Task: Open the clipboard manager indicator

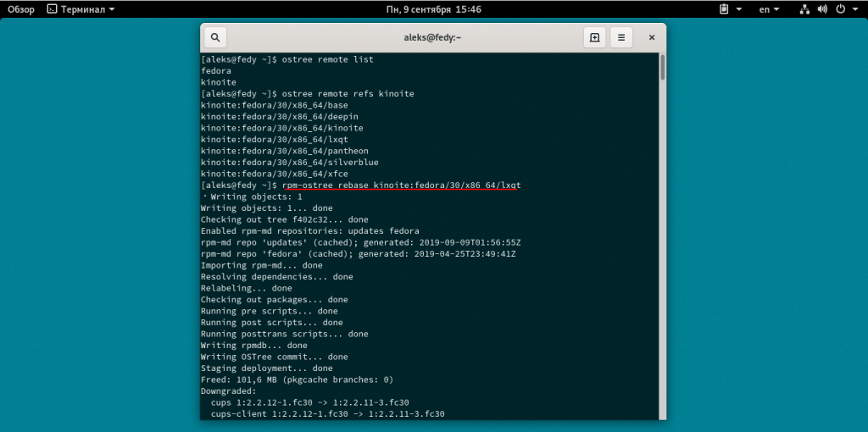Action: [724, 9]
